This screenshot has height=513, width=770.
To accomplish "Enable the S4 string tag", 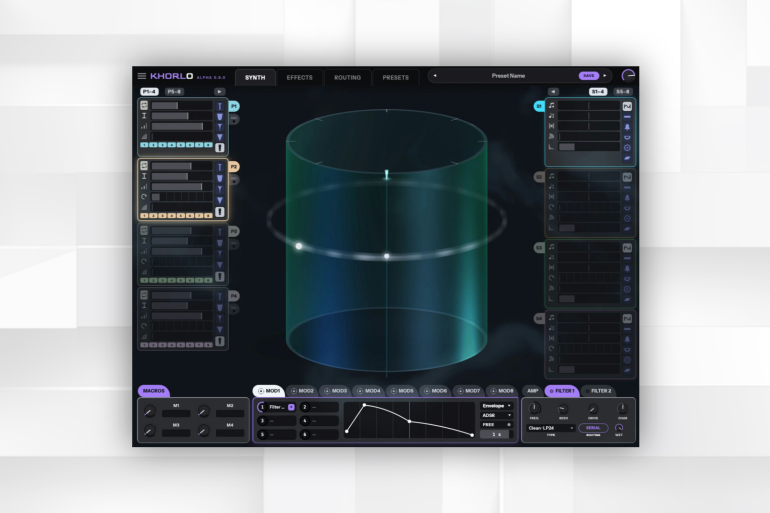I will (539, 319).
